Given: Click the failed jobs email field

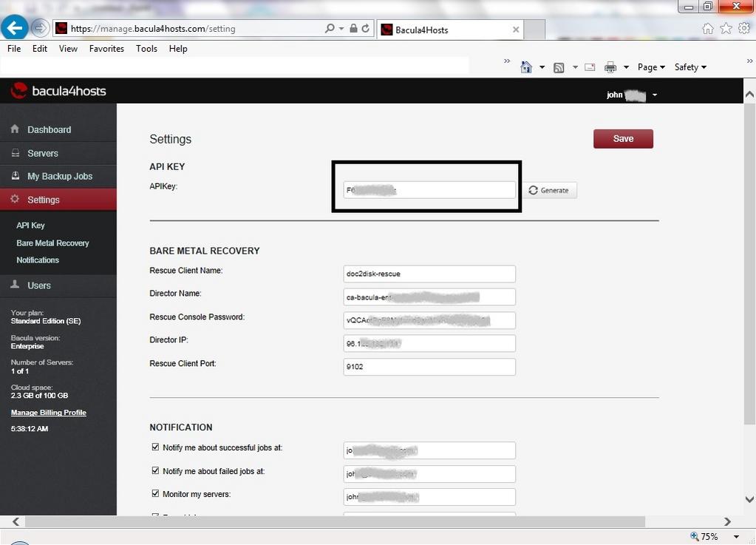Looking at the screenshot, I should tap(429, 473).
